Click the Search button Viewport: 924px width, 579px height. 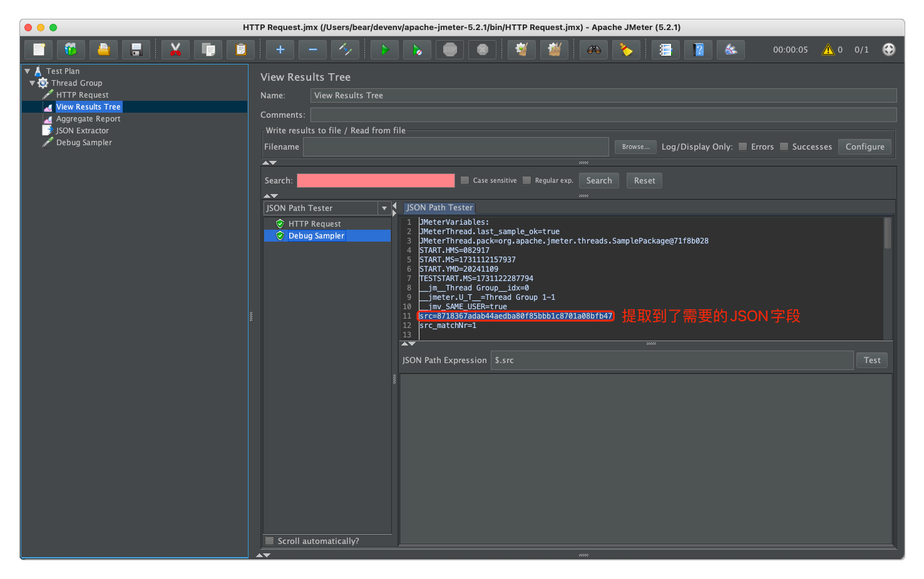599,180
